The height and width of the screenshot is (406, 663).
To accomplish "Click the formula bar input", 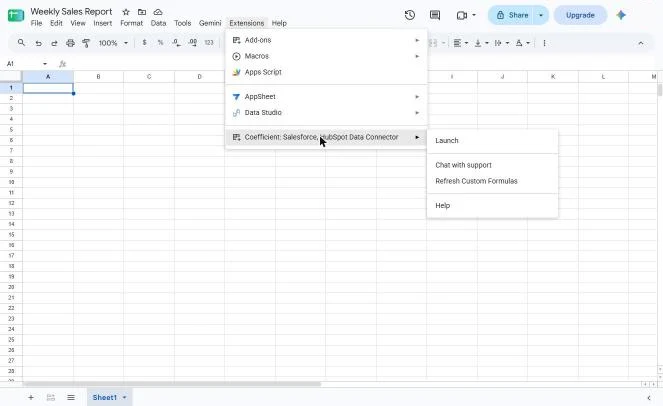I will (x=364, y=64).
